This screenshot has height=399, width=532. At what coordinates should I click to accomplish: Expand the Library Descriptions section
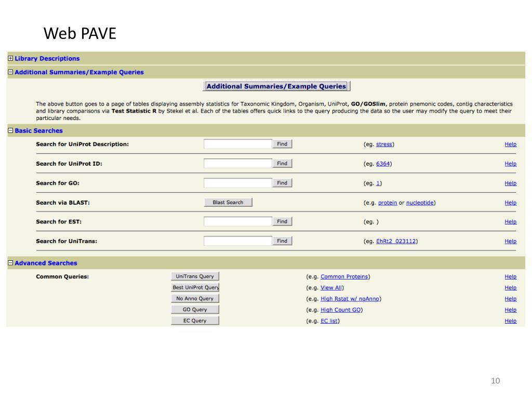pos(10,58)
